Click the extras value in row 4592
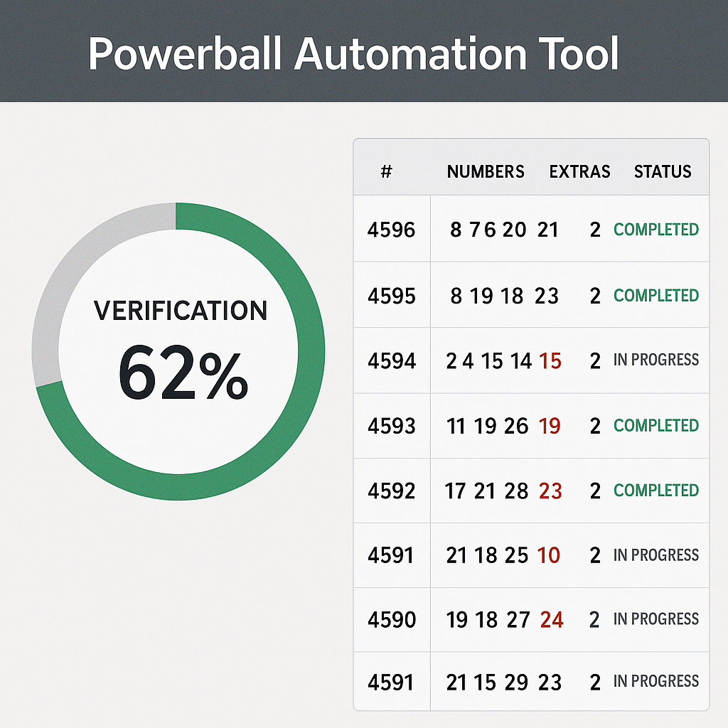 (595, 491)
